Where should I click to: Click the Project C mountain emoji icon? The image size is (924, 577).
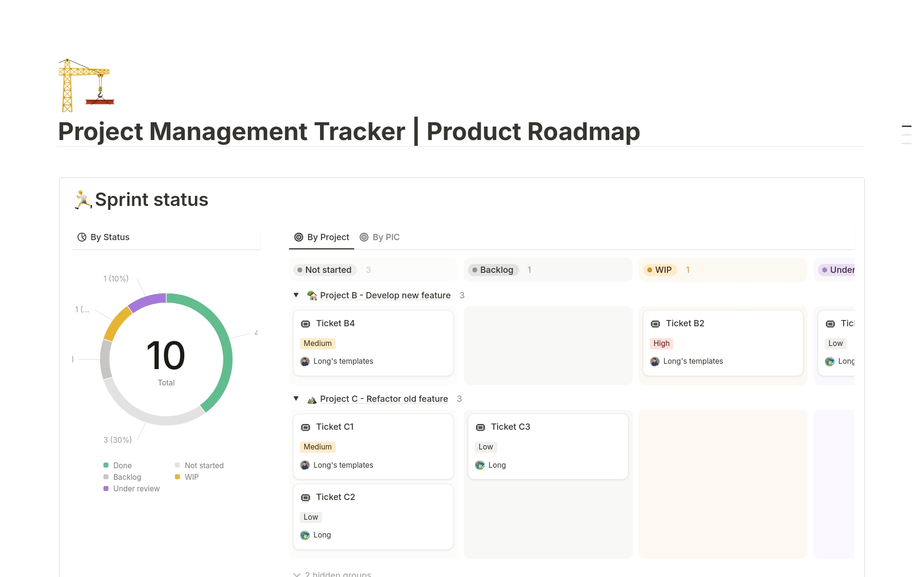point(312,399)
